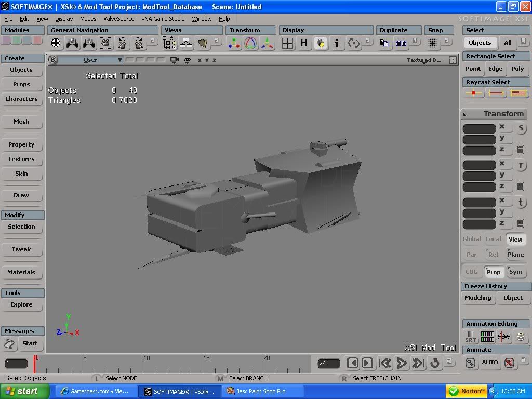Click the play forward button
The image size is (532, 399).
pos(401,363)
